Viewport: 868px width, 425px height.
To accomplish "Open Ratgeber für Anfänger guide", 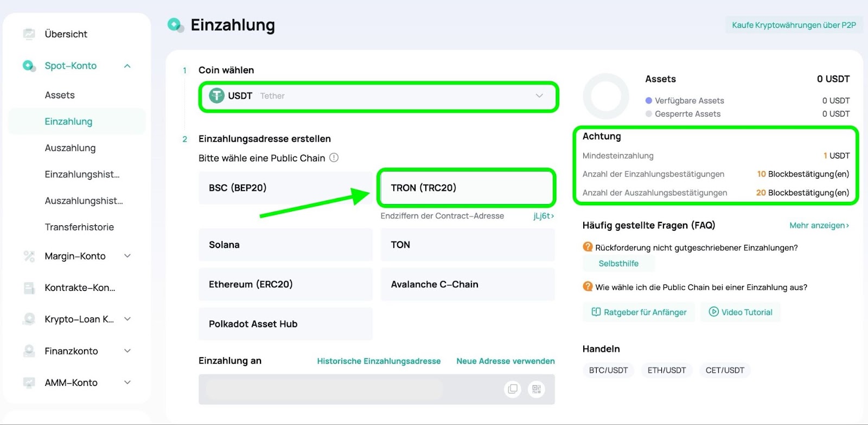I will click(639, 312).
